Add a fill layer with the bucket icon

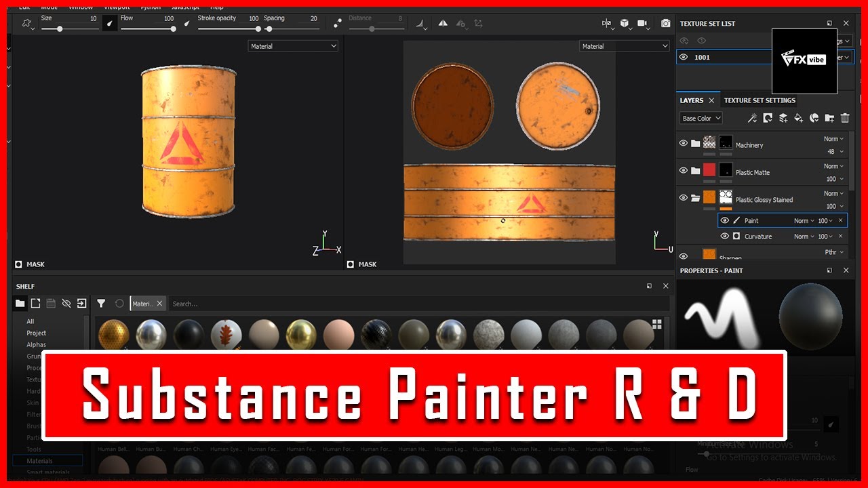click(x=799, y=118)
